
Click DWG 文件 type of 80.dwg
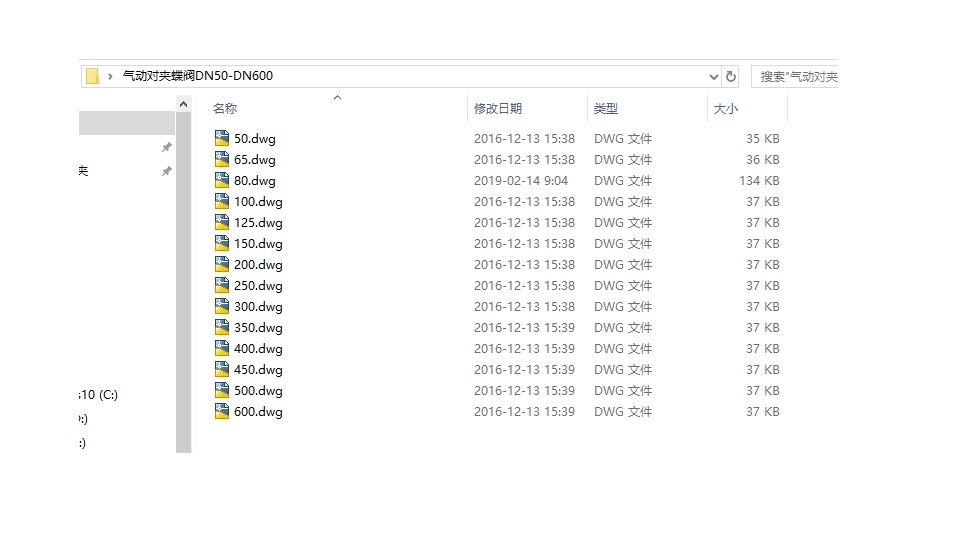[623, 181]
